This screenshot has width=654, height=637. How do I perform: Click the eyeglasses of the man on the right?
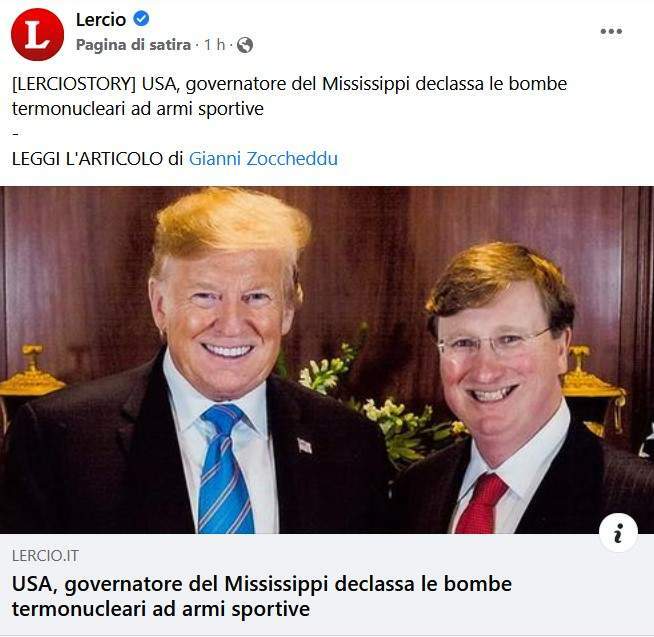pos(494,342)
